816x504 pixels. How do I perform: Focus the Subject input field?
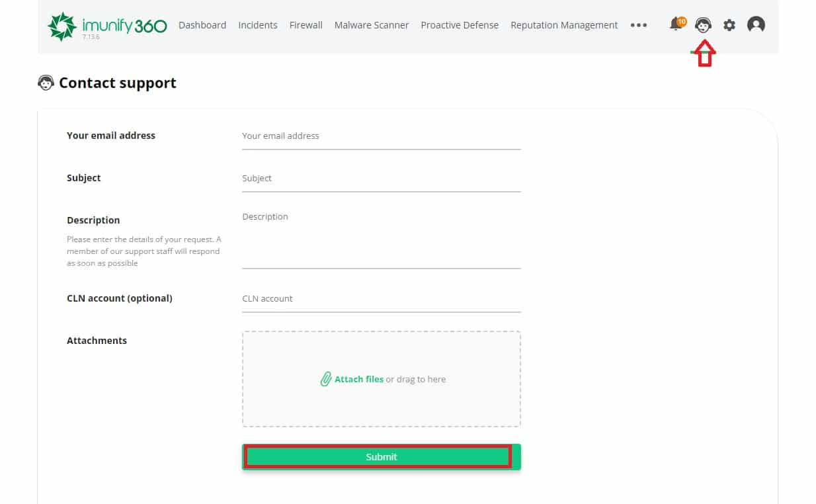(x=382, y=179)
